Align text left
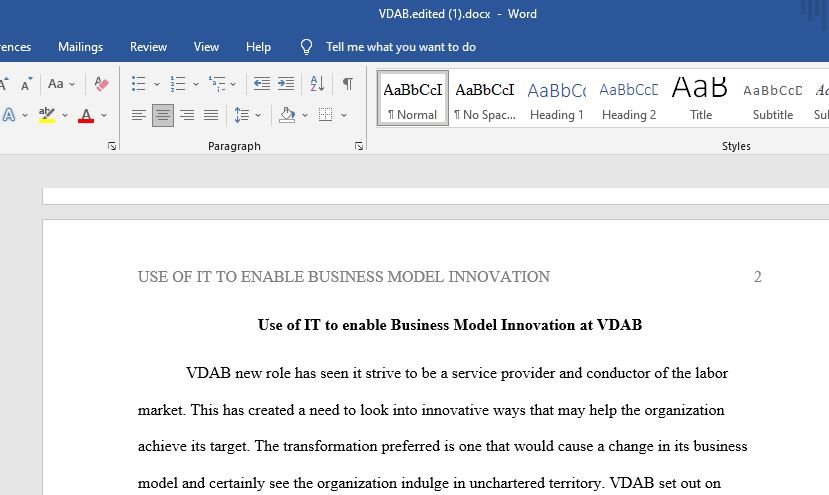Screen dimensions: 829x495 coord(139,115)
